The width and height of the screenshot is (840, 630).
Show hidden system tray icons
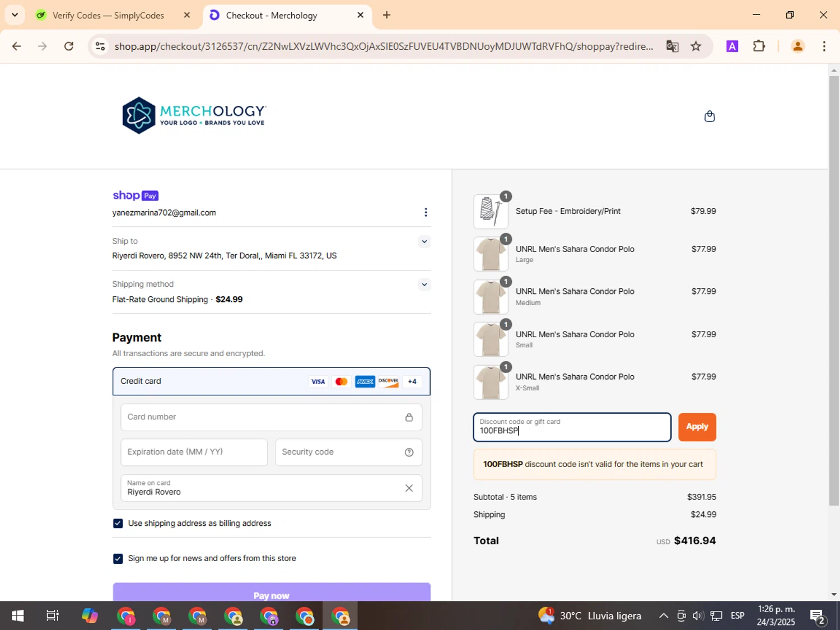(664, 616)
